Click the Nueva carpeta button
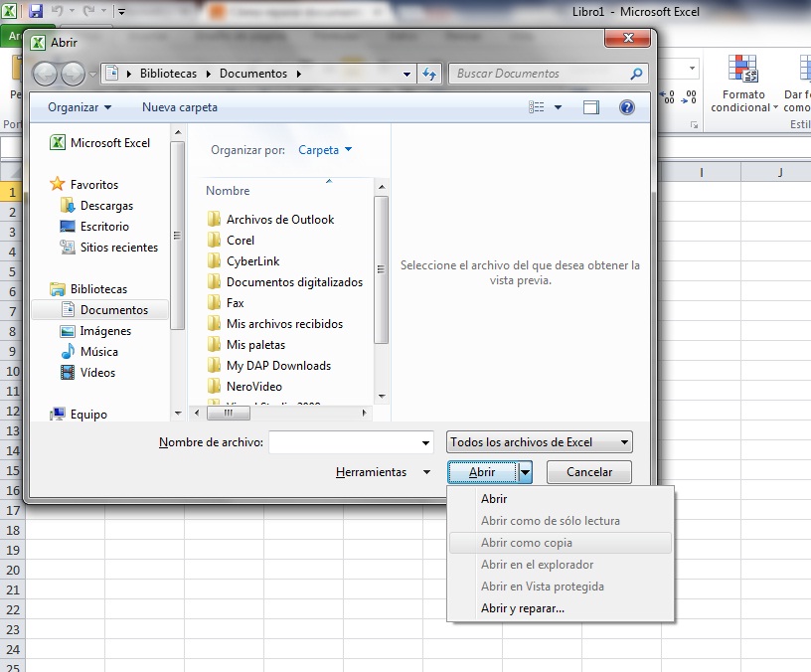This screenshot has height=672, width=811. point(180,107)
